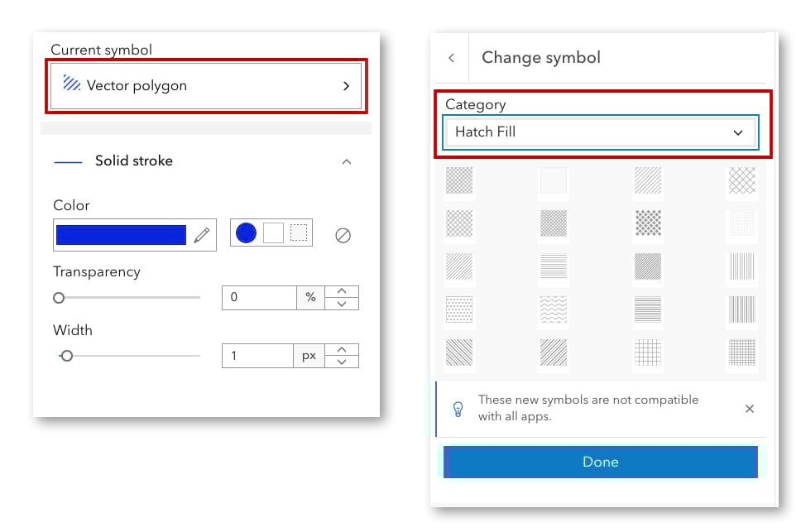Increase the width with up stepper
This screenshot has width=801, height=532.
(342, 349)
